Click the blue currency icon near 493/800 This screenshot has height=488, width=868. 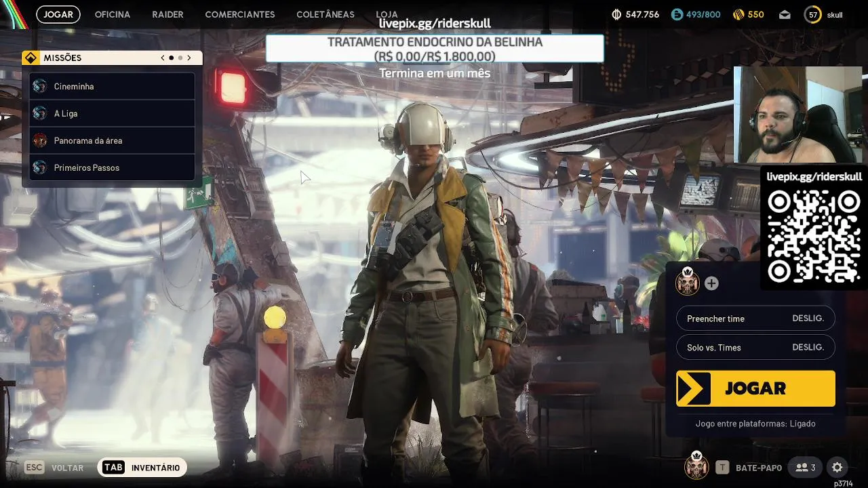(x=677, y=14)
